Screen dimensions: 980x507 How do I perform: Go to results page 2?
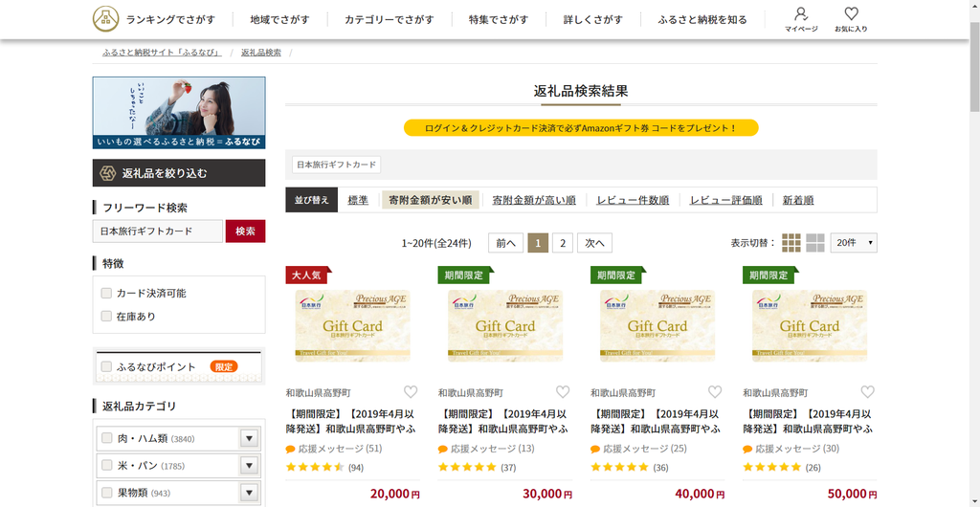click(563, 243)
